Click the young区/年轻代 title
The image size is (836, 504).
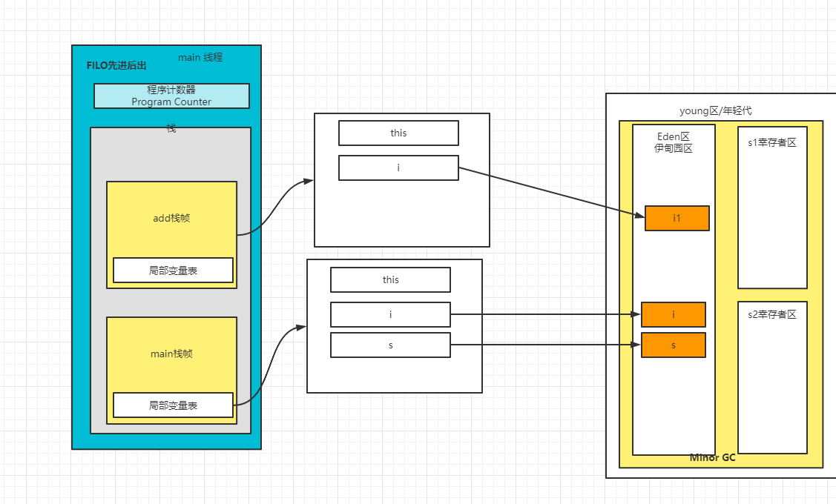click(x=716, y=110)
